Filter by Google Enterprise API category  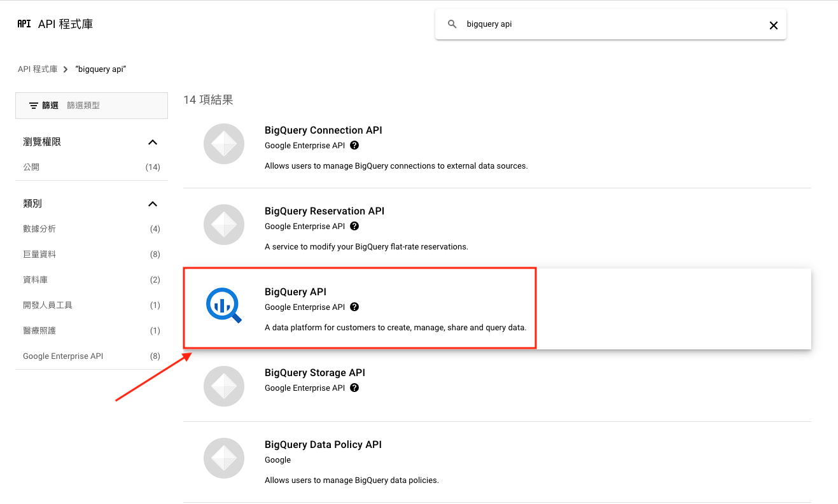click(x=92, y=356)
